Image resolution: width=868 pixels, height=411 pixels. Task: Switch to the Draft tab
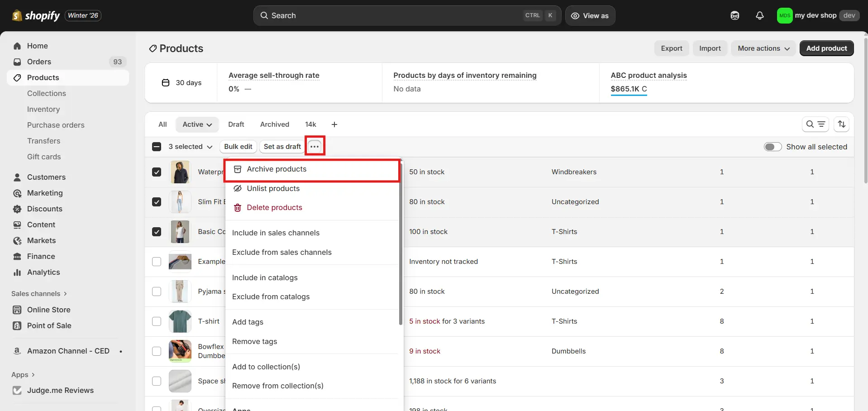tap(236, 124)
